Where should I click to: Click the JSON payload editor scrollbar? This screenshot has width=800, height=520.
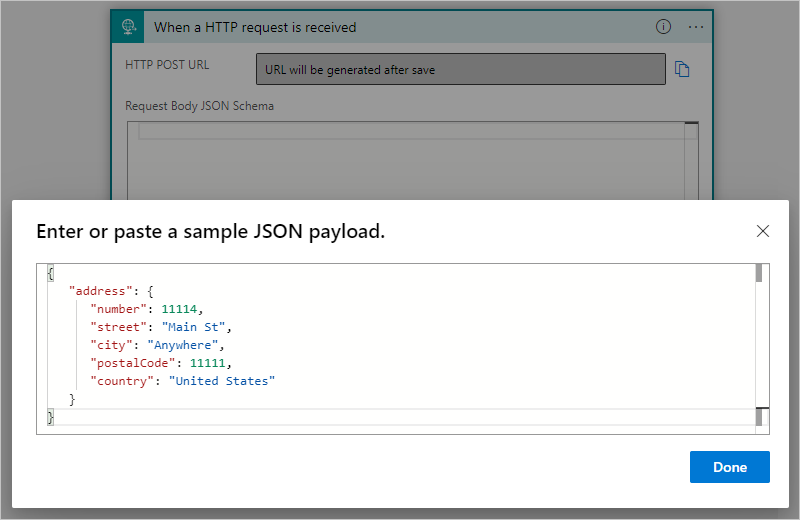click(x=759, y=340)
